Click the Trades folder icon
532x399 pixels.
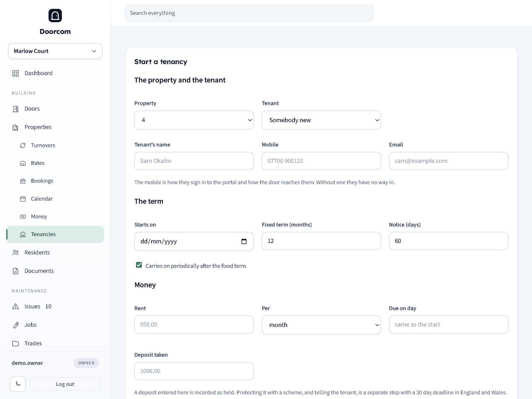[x=15, y=343]
